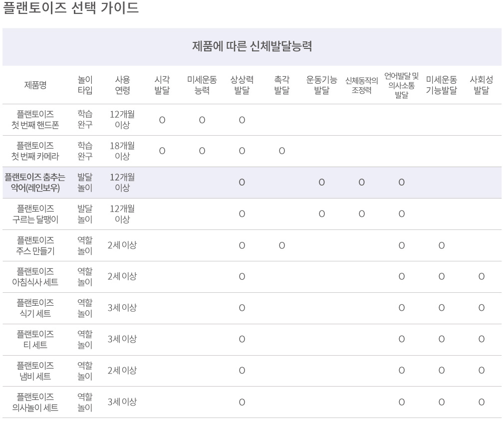Click the 사회성 발달 mark for 티 세트
The image size is (504, 422).
pyautogui.click(x=482, y=339)
